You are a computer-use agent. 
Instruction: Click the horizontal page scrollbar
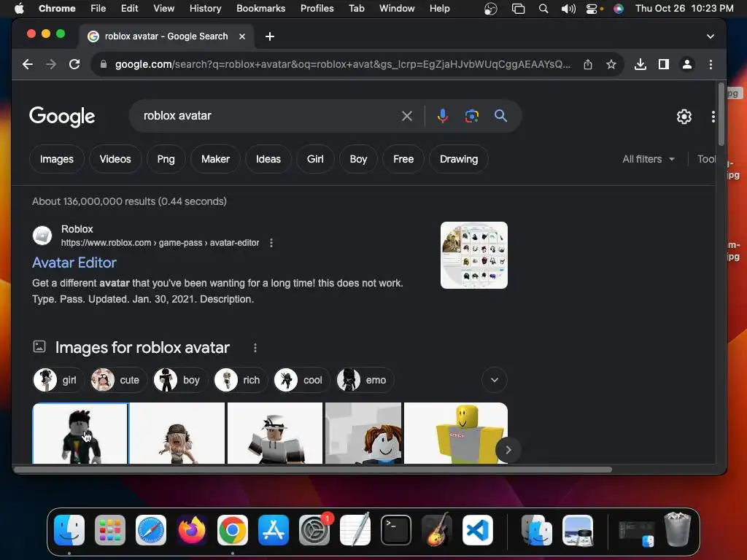tap(312, 470)
